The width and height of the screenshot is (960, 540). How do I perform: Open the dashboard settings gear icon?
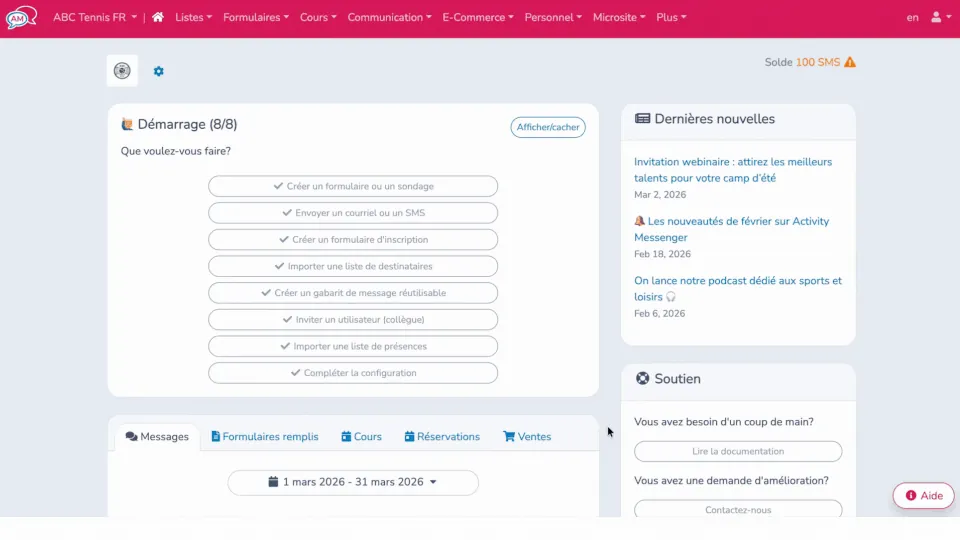(x=159, y=71)
